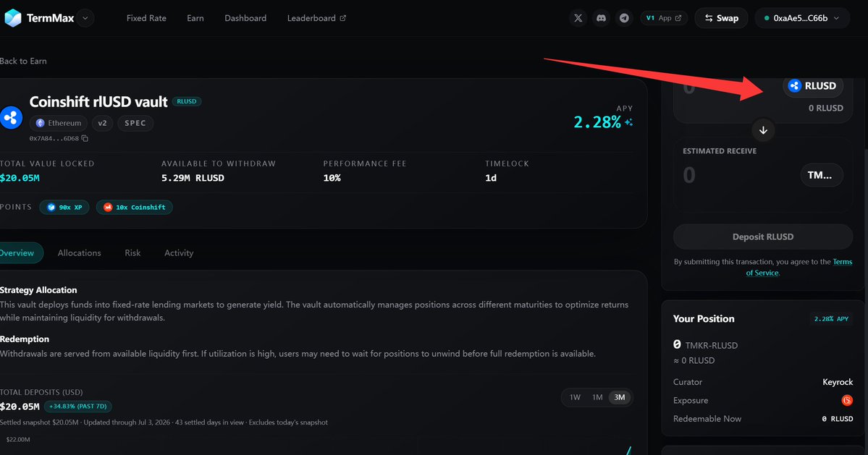Open the RLUSD token selector
The height and width of the screenshot is (455, 868).
click(813, 85)
